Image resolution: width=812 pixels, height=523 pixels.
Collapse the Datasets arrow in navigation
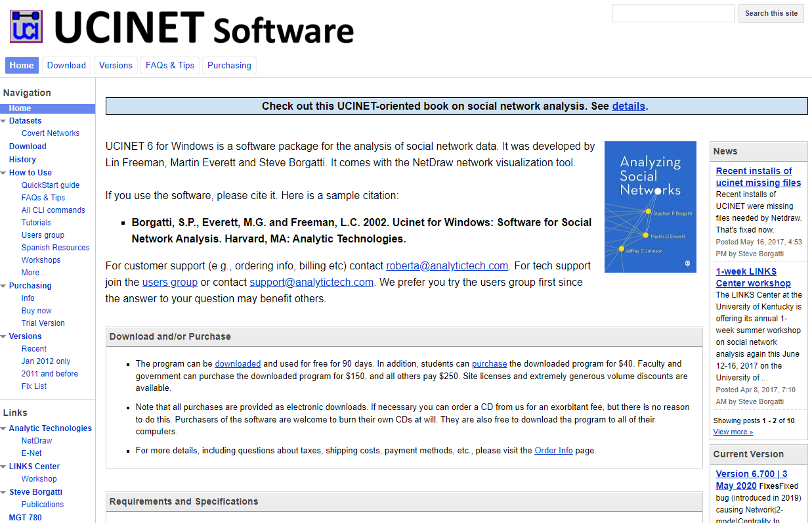pos(4,121)
